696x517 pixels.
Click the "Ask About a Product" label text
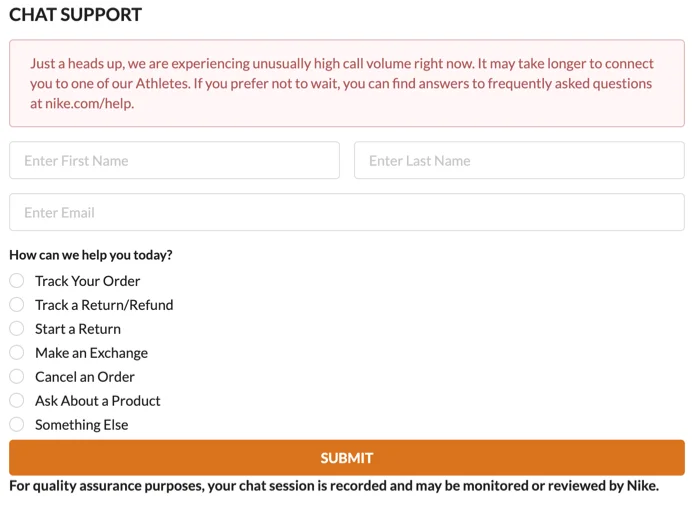click(x=98, y=401)
